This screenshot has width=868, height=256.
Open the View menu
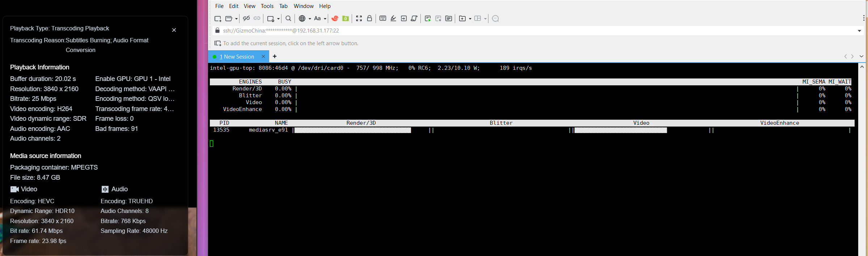249,6
